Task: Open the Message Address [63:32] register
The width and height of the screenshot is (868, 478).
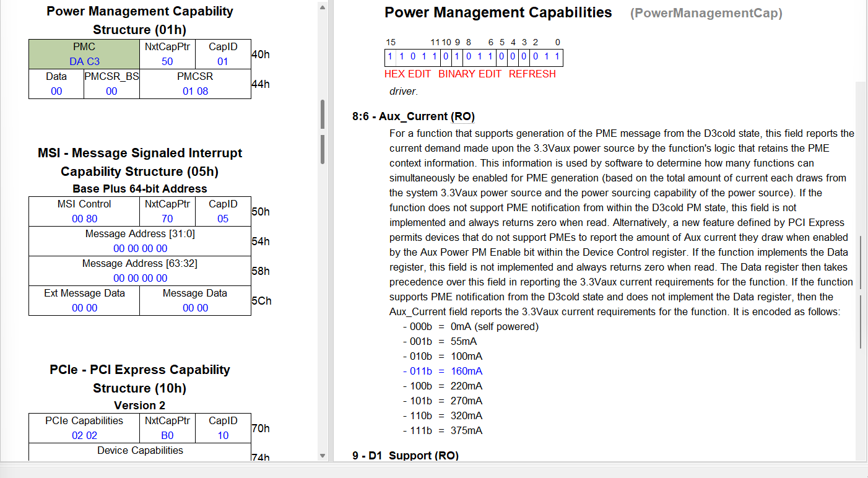Action: pyautogui.click(x=140, y=271)
